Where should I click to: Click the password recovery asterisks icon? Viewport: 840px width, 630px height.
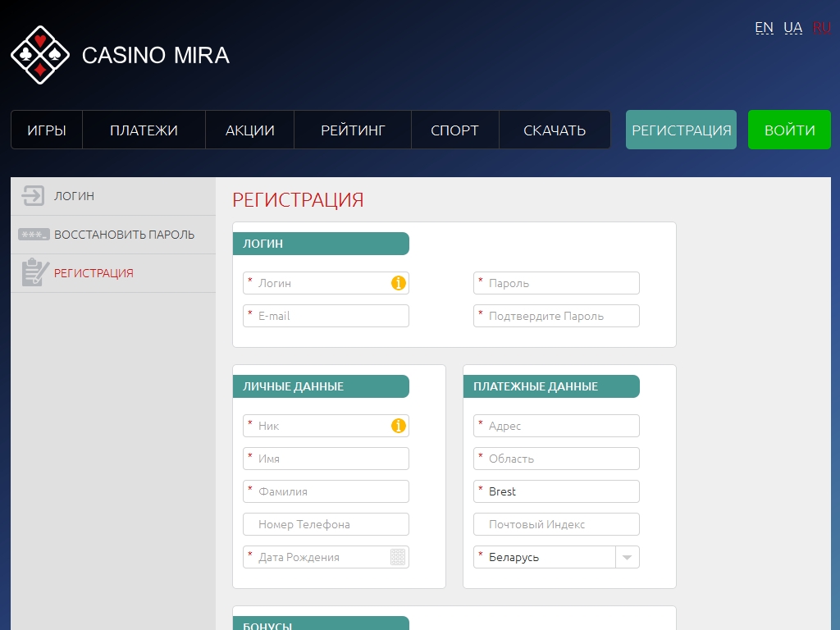point(34,235)
